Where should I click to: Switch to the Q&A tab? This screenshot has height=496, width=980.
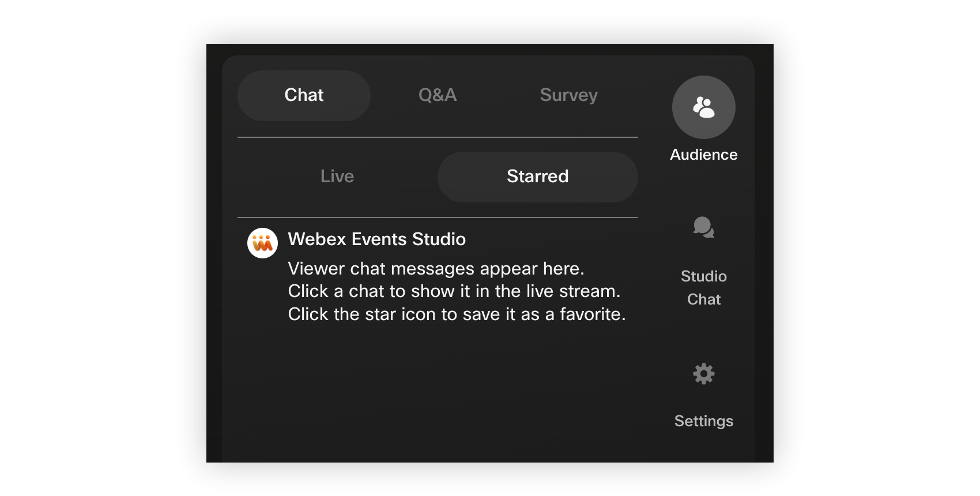click(438, 95)
